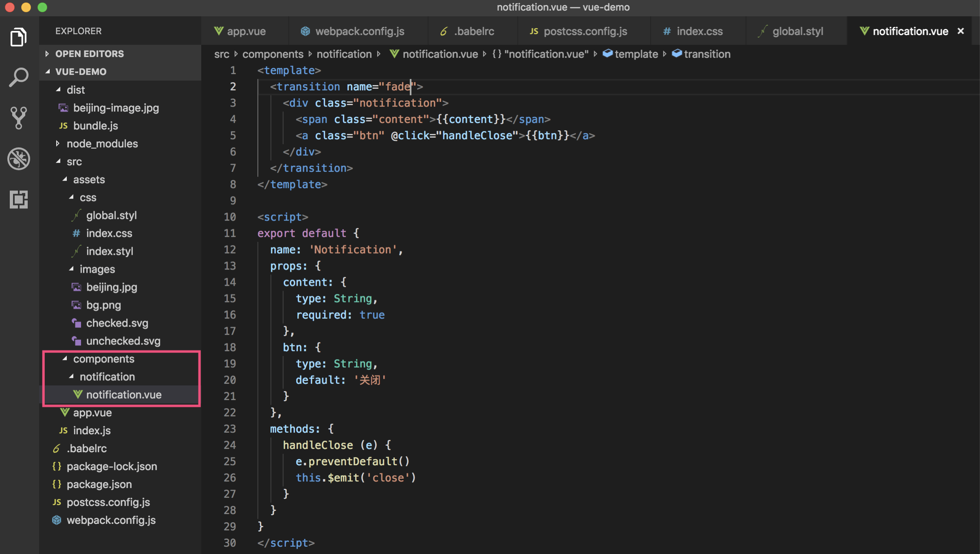This screenshot has width=980, height=554.
Task: Click the template symbol icon in breadcrumb
Action: pos(607,54)
